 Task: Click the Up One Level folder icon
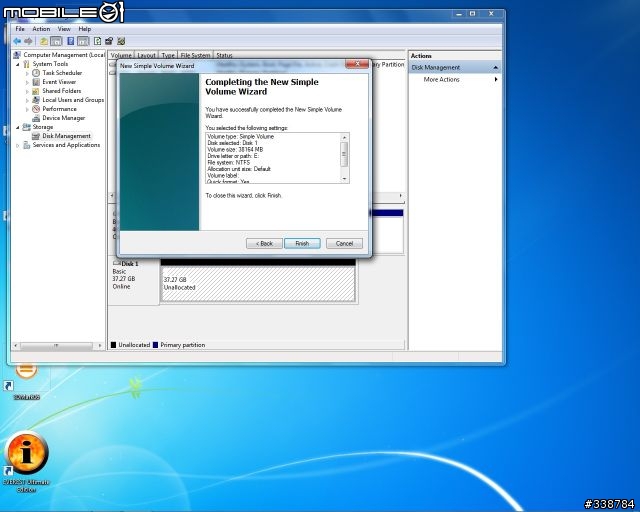tap(44, 41)
